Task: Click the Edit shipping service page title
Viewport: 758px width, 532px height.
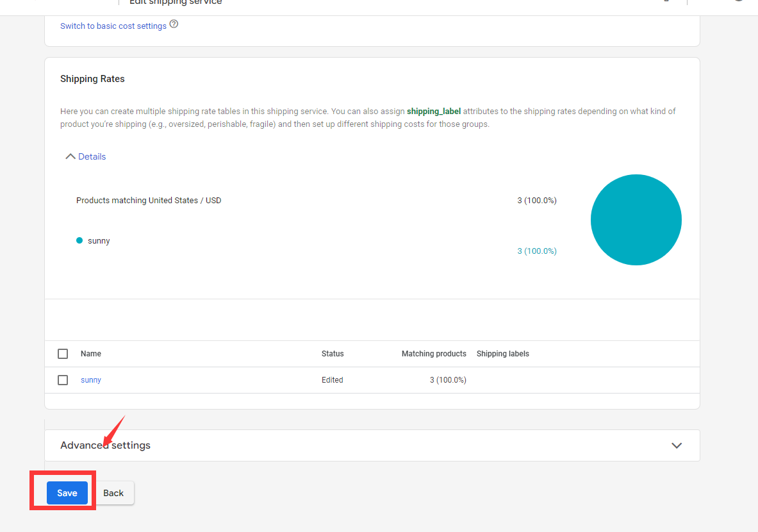Action: [x=176, y=3]
